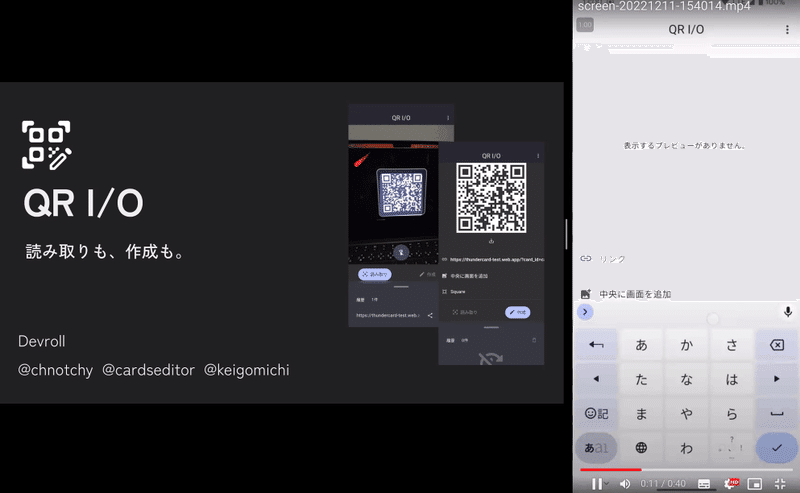Viewport: 800px width, 493px height.
Task: Exit full screen mode
Action: coord(780,483)
